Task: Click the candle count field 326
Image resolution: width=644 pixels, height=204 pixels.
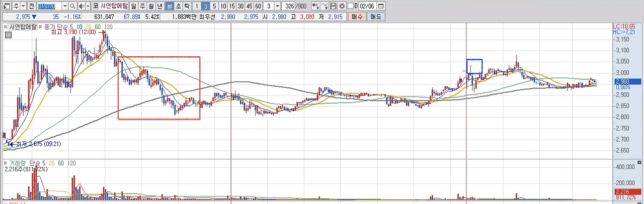Action: [x=289, y=6]
